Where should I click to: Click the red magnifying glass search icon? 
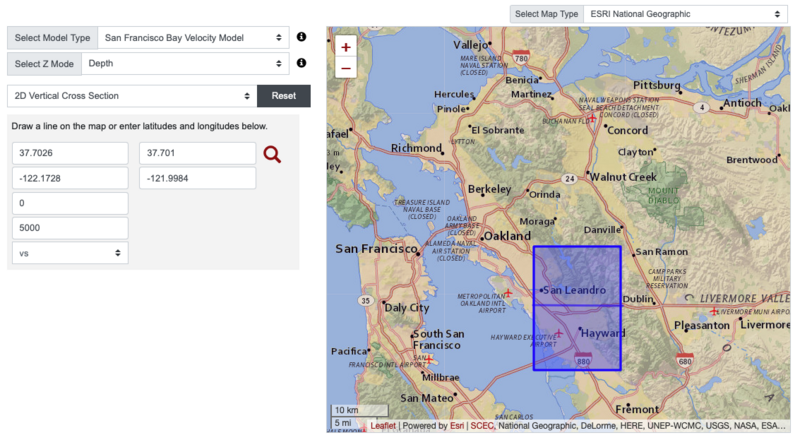pyautogui.click(x=272, y=154)
